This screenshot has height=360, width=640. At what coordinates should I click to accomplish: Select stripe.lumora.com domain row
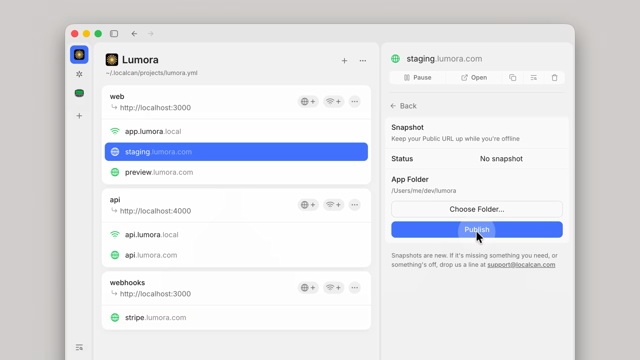point(236,318)
